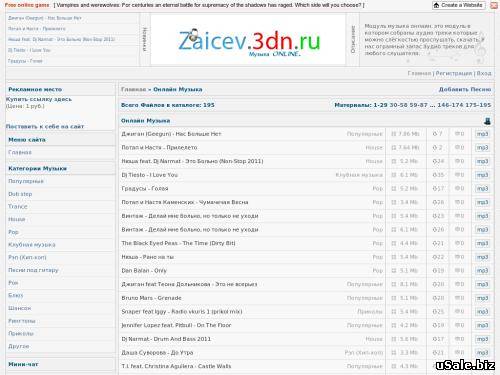Screen dimensions: 500x375
Task: Open Рэп (Хип-хоп) category in sidebar
Action: (27, 257)
